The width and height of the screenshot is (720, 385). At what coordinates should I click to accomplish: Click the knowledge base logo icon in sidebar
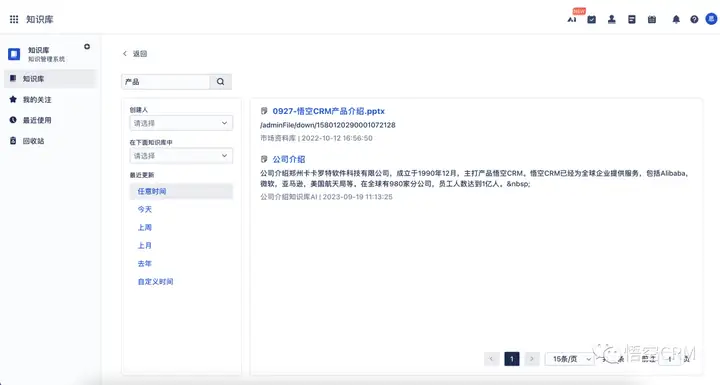[x=14, y=54]
